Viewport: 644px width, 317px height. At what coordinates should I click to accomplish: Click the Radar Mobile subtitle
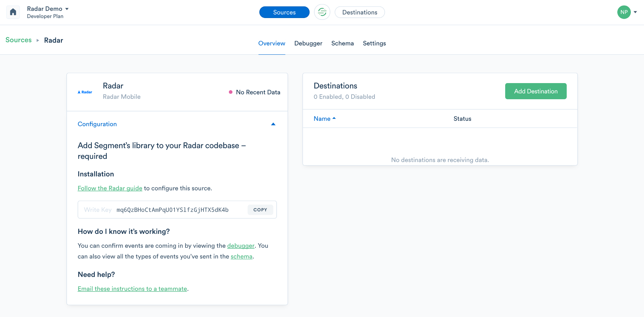[122, 97]
